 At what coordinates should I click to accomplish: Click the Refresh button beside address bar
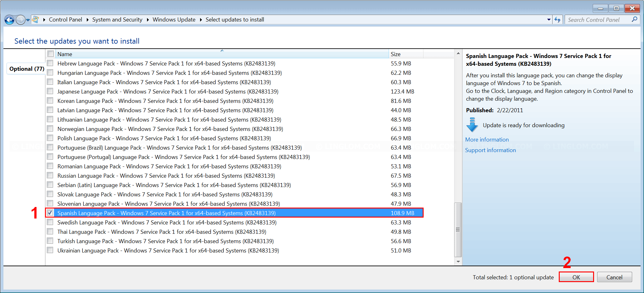click(558, 20)
